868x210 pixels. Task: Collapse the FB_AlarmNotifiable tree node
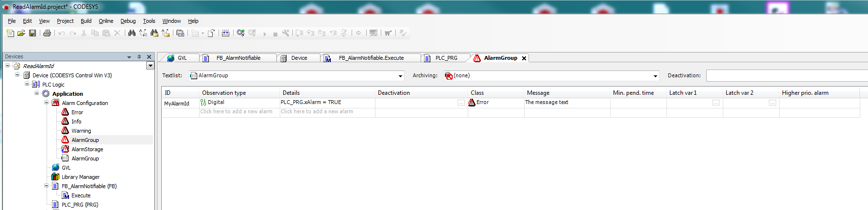pos(47,186)
